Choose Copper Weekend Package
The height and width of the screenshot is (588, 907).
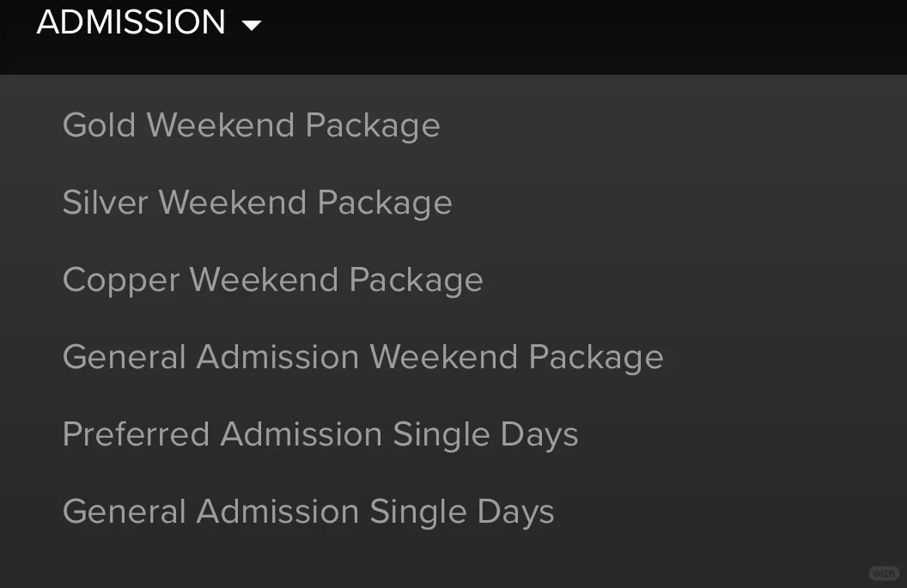point(272,280)
